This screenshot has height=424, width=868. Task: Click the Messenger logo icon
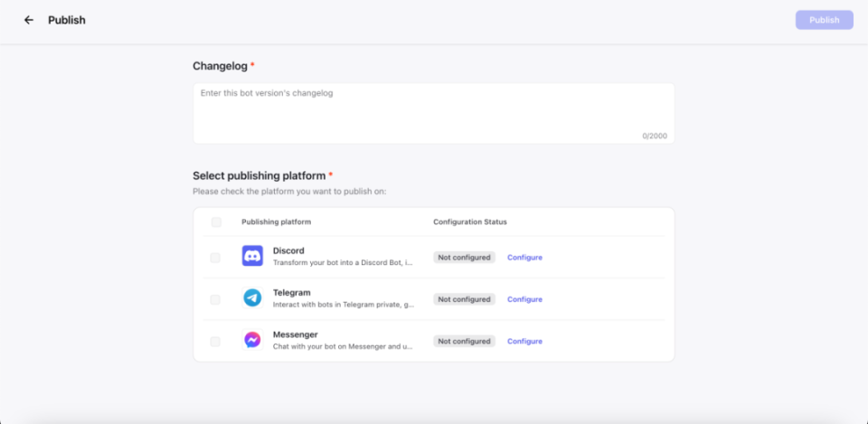tap(252, 341)
